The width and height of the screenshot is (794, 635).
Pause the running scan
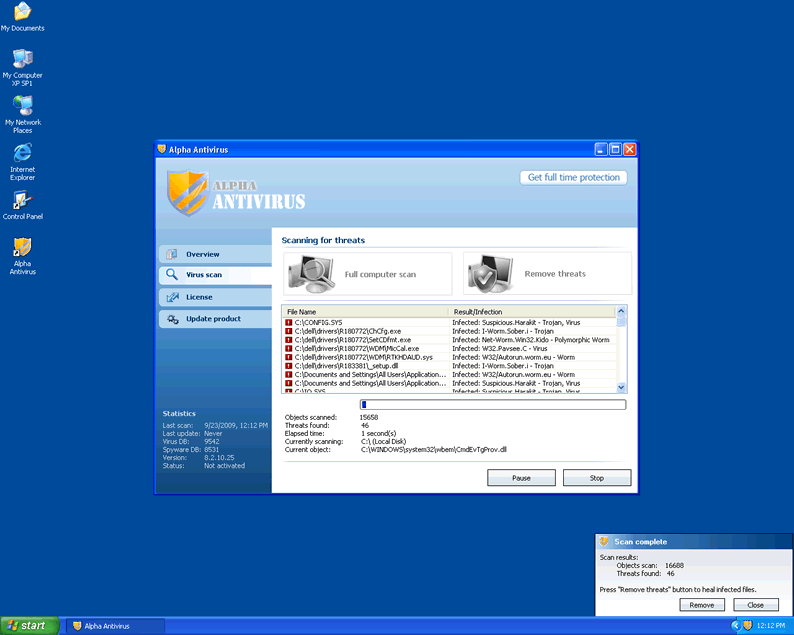pyautogui.click(x=521, y=478)
